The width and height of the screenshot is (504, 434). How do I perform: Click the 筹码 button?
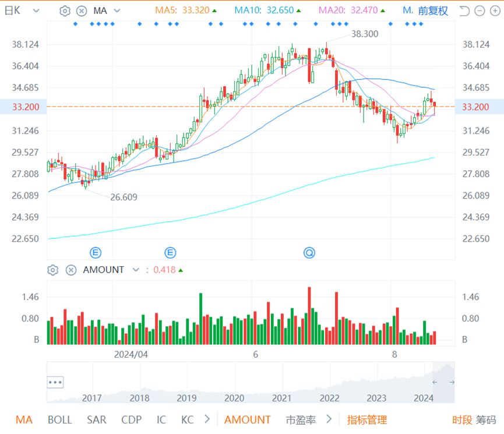(486, 420)
